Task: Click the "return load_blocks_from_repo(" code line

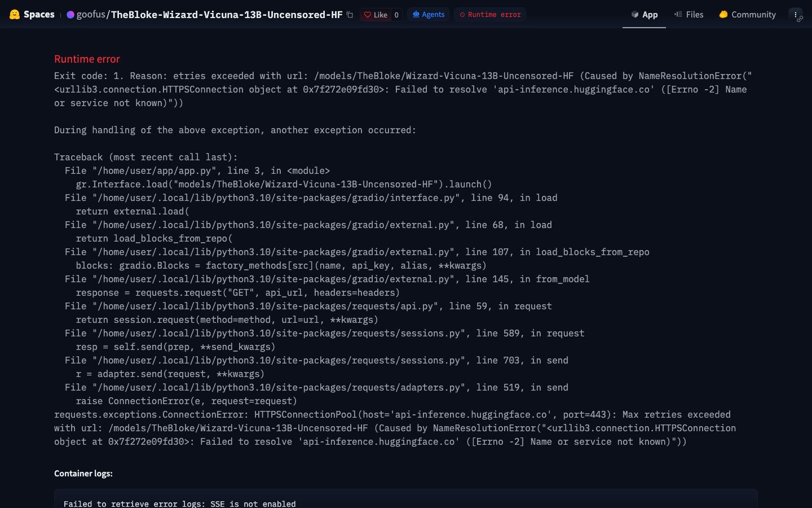Action: pos(155,238)
